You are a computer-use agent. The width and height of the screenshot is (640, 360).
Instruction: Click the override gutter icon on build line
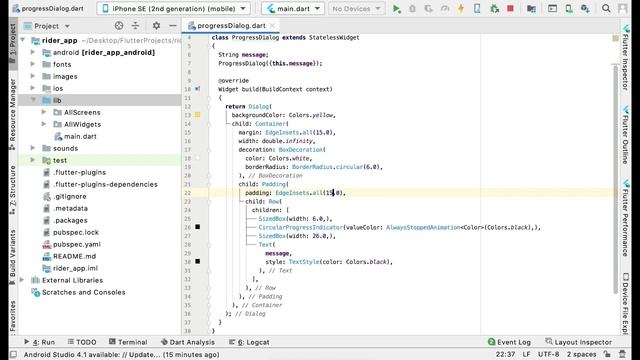tap(198, 89)
